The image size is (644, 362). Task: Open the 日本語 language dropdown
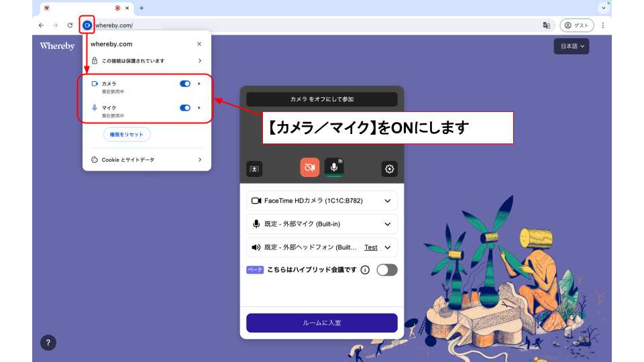pyautogui.click(x=571, y=46)
